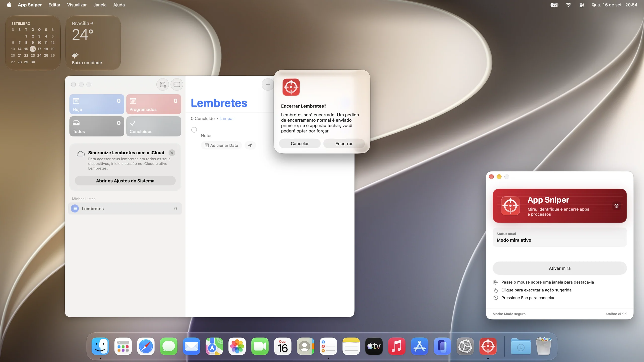Click Adicionar Data chip

coord(221,145)
